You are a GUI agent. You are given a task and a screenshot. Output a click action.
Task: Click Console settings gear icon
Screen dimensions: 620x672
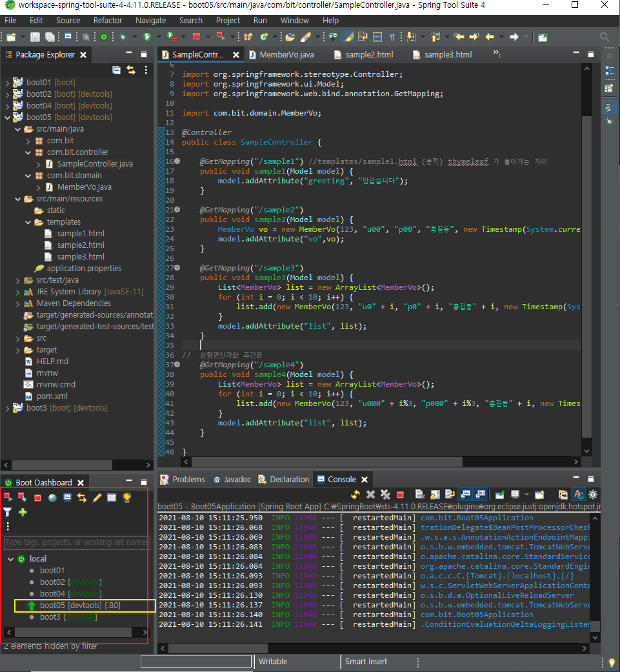(593, 494)
